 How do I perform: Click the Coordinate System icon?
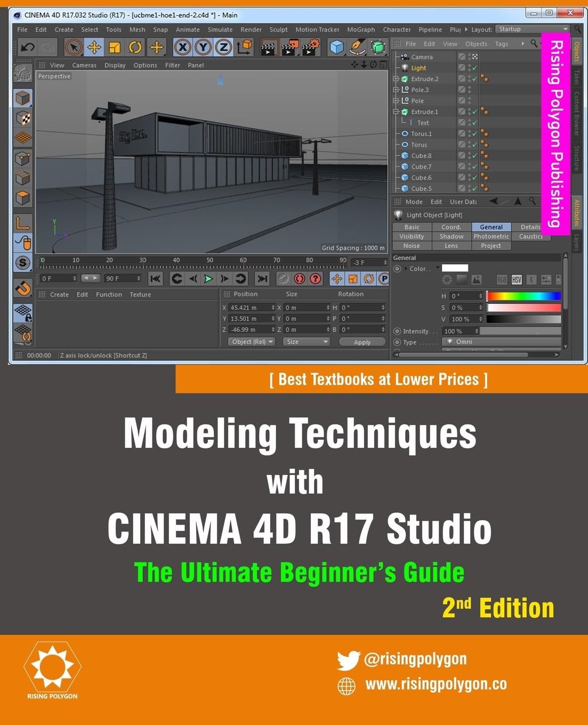coord(245,47)
